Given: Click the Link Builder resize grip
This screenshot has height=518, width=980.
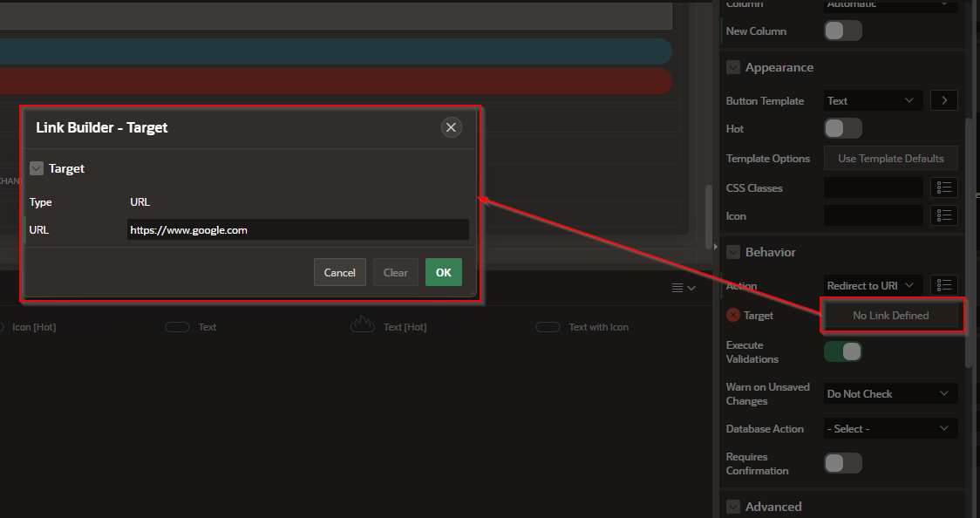Looking at the screenshot, I should [472, 293].
